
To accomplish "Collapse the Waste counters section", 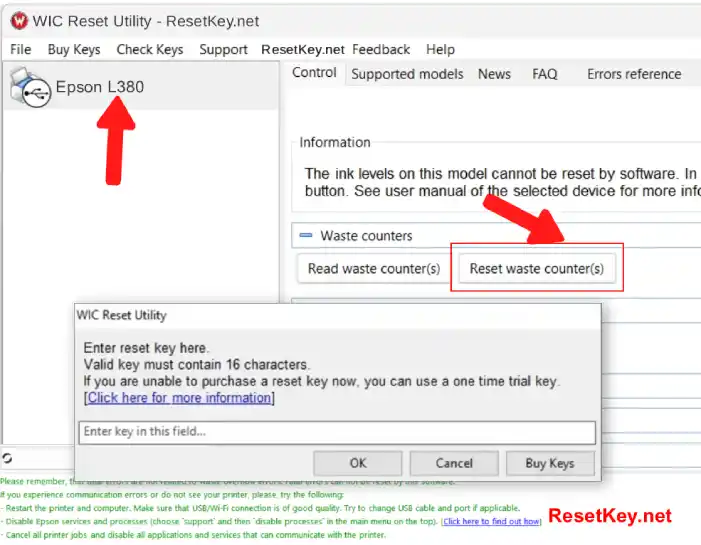I will [306, 235].
